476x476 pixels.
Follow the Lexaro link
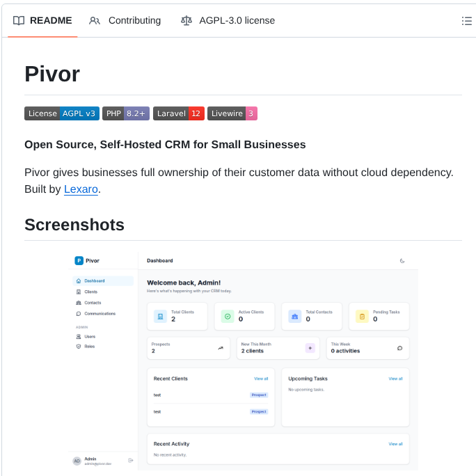pyautogui.click(x=81, y=189)
